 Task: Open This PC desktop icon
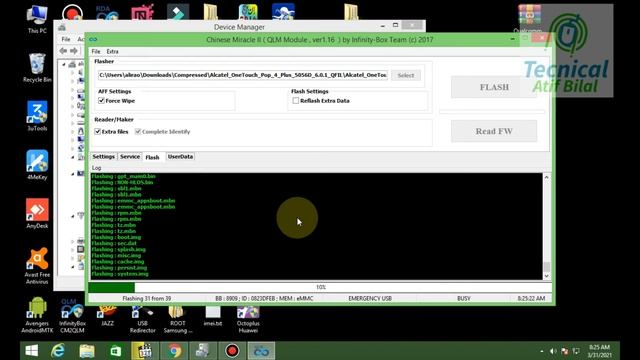click(37, 19)
